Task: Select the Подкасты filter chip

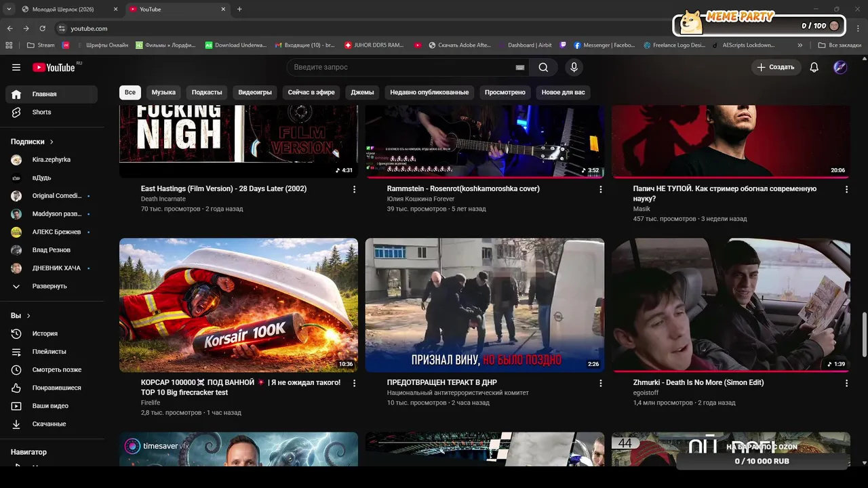Action: coord(207,92)
